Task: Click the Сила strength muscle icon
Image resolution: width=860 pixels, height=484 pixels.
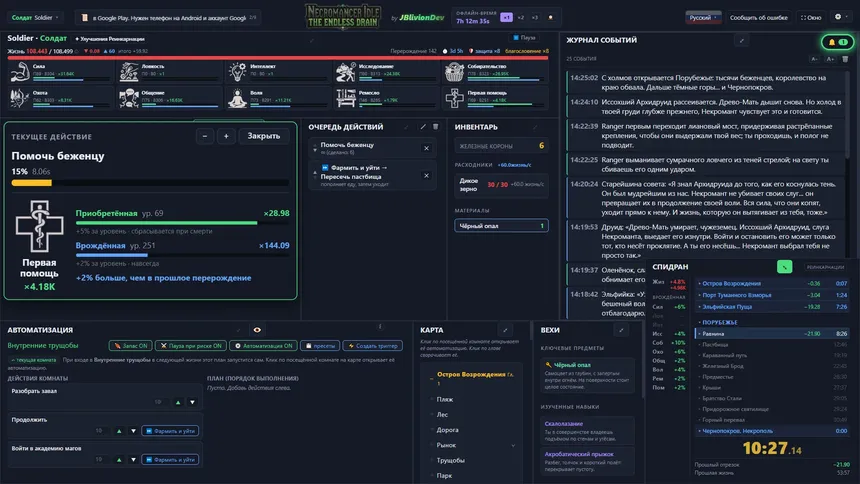Action: pos(20,72)
